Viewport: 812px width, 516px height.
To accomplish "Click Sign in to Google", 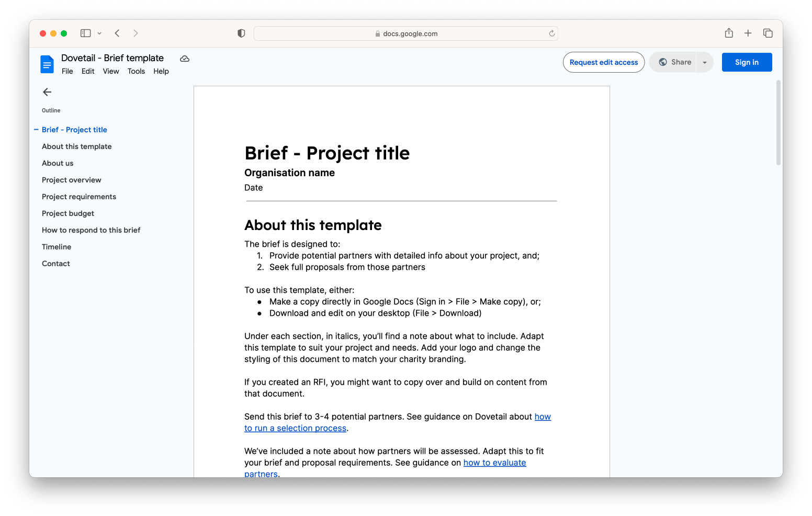I will 747,62.
